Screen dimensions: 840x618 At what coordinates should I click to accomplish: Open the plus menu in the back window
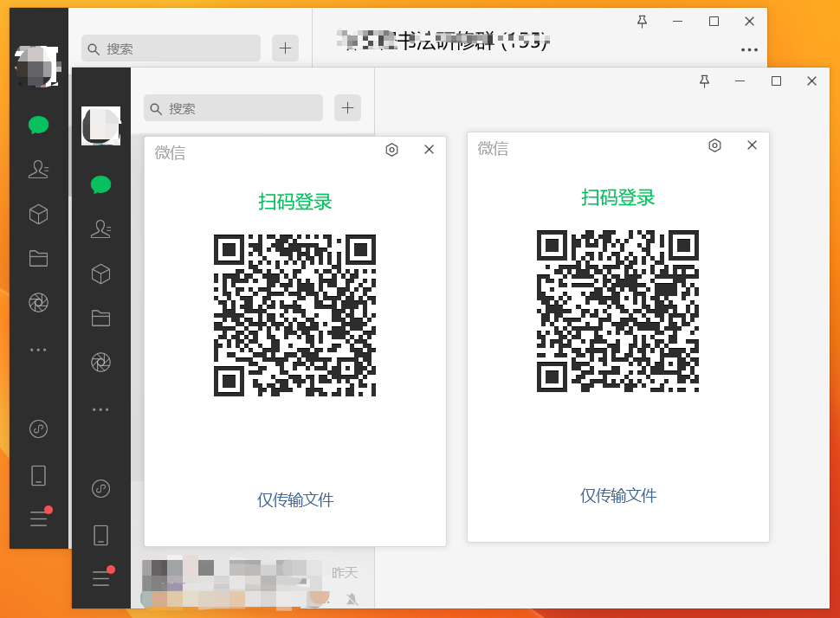point(285,48)
